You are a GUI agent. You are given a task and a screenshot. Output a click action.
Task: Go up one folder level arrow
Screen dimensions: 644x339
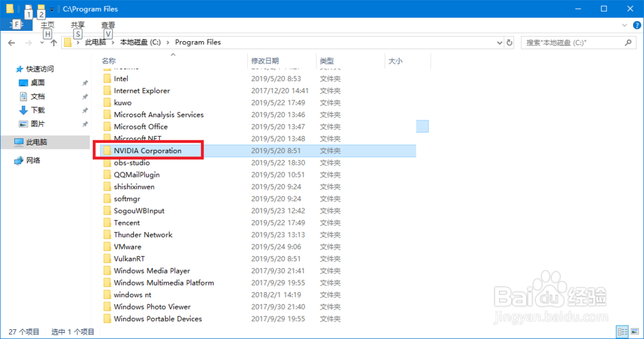click(53, 42)
